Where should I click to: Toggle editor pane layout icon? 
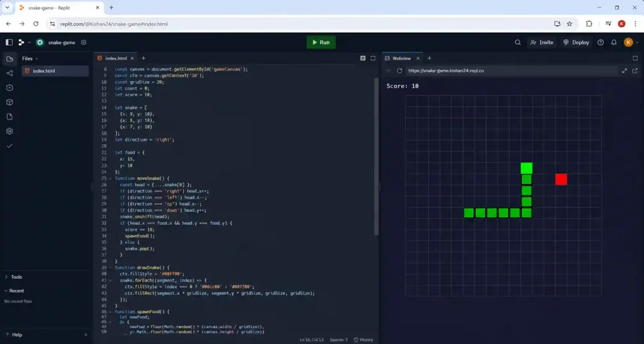point(363,58)
